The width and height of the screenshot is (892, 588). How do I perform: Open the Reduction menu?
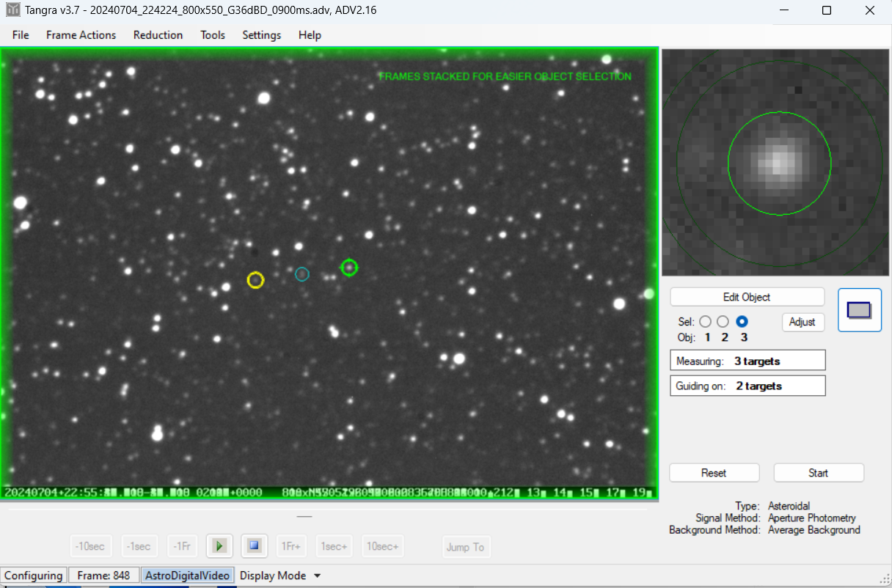(x=158, y=35)
